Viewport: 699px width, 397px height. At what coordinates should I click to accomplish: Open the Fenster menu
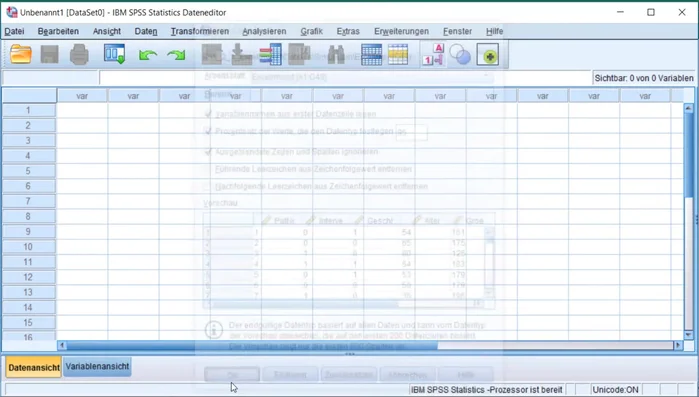[457, 31]
